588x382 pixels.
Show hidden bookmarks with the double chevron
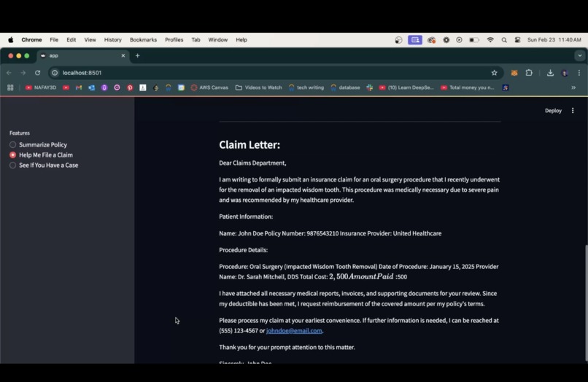tap(573, 87)
